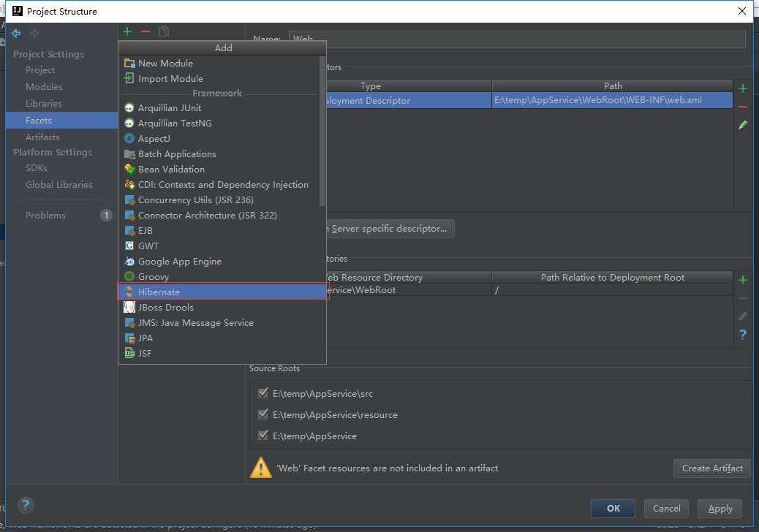Add web resource directory with green plus
Viewport: 759px width, 532px height.
click(x=742, y=280)
